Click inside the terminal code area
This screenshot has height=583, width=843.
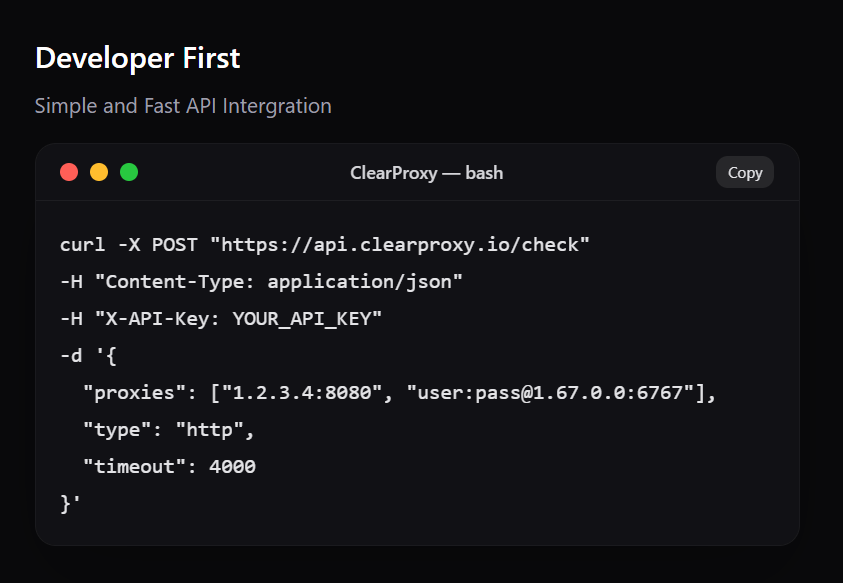(420, 370)
